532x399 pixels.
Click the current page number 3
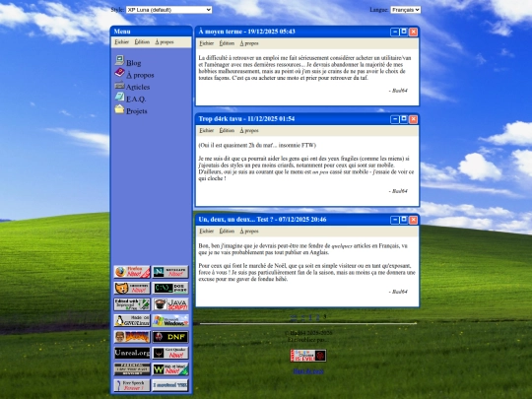(325, 316)
